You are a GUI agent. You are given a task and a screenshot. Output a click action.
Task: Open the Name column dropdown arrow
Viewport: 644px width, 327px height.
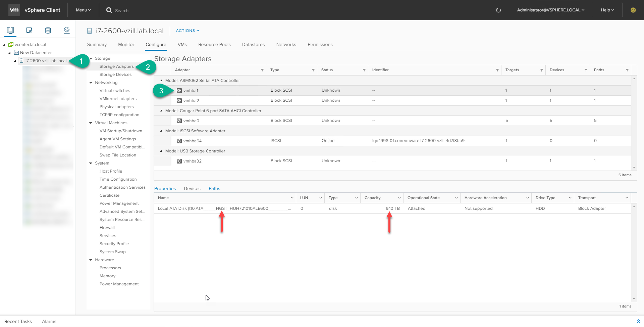pos(292,198)
